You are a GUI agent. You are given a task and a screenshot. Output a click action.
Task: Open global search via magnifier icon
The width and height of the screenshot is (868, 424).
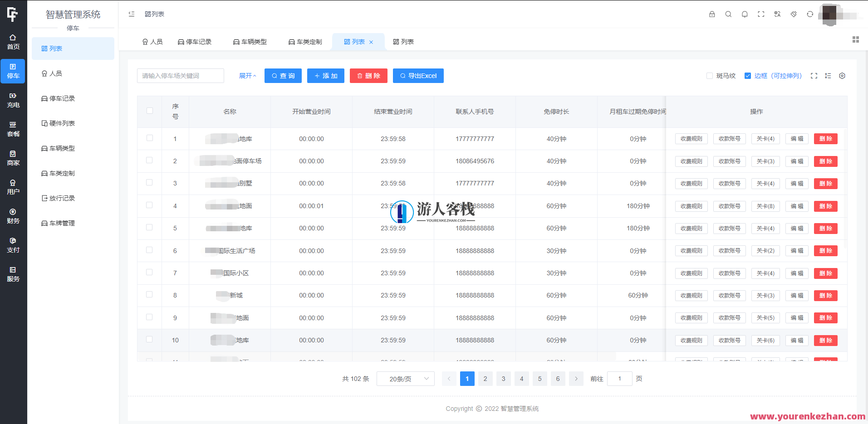click(x=728, y=14)
